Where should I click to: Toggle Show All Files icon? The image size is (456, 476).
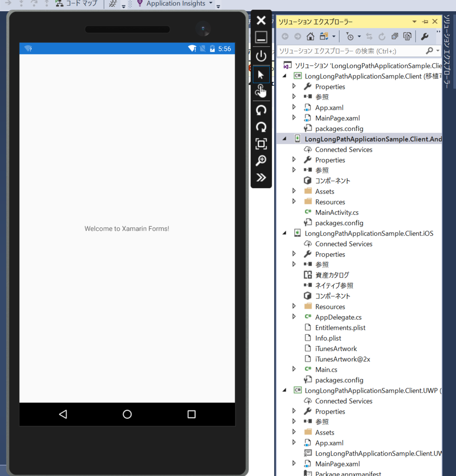coord(407,36)
